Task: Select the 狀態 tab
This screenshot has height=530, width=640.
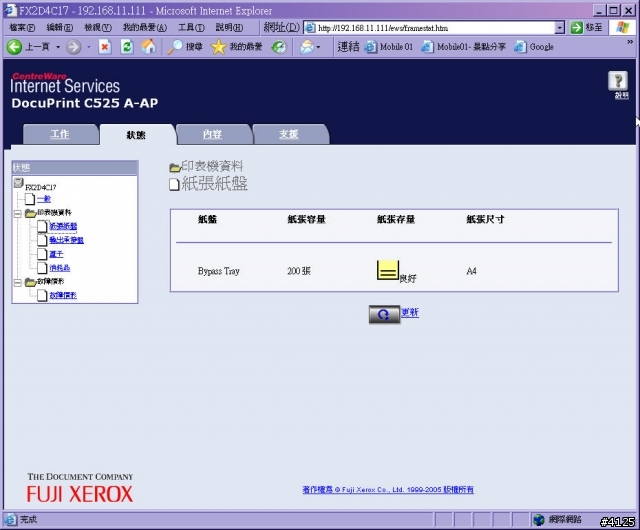Action: [x=136, y=135]
